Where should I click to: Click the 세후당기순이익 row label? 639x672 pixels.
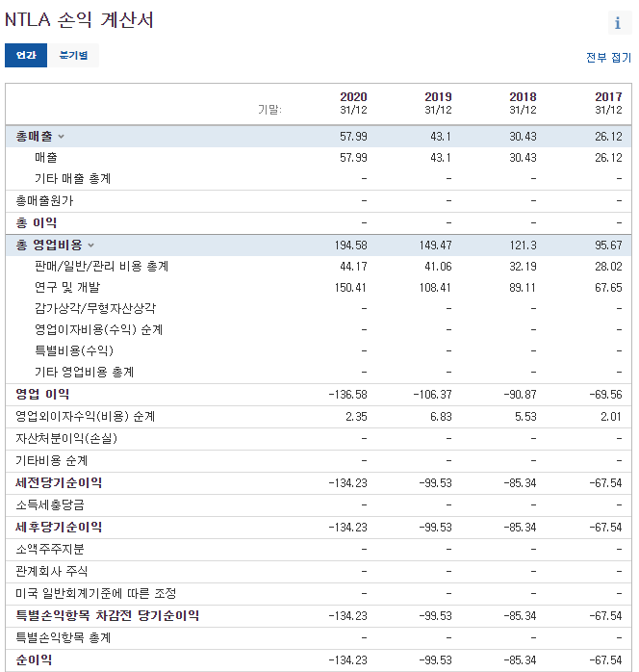point(59,528)
